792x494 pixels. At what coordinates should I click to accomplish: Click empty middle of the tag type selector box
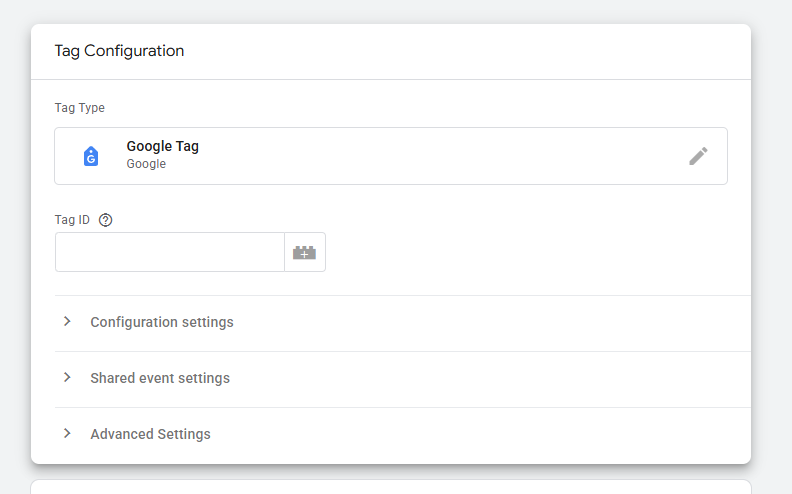(420, 156)
